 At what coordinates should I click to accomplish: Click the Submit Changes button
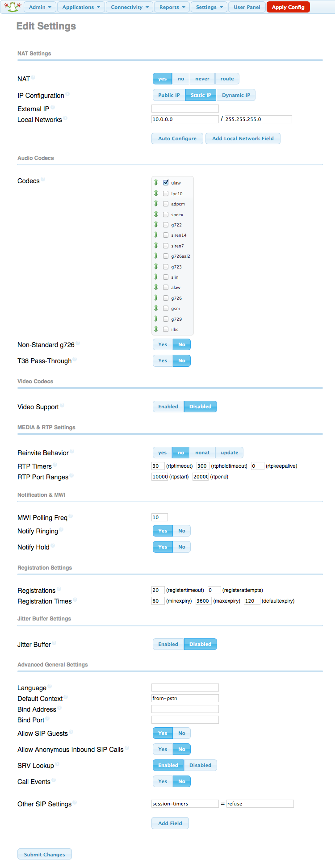(45, 854)
